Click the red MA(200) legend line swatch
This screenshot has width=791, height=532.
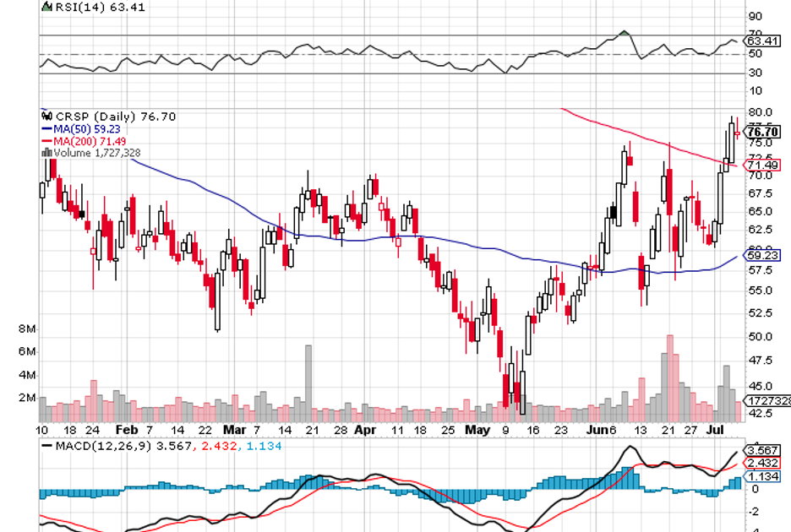pos(46,141)
